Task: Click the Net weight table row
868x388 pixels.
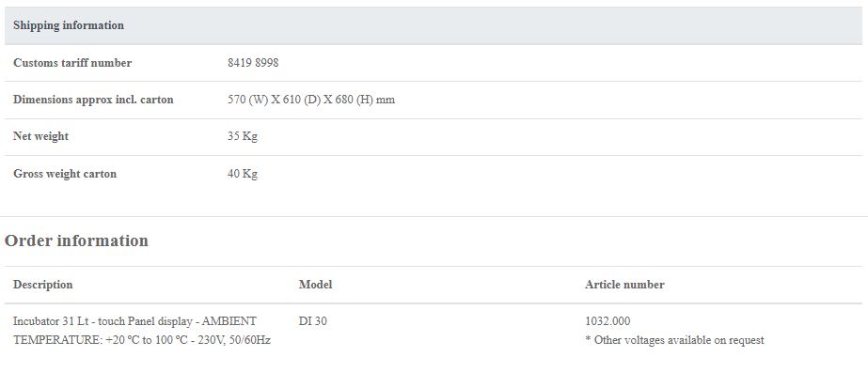Action: [434, 137]
